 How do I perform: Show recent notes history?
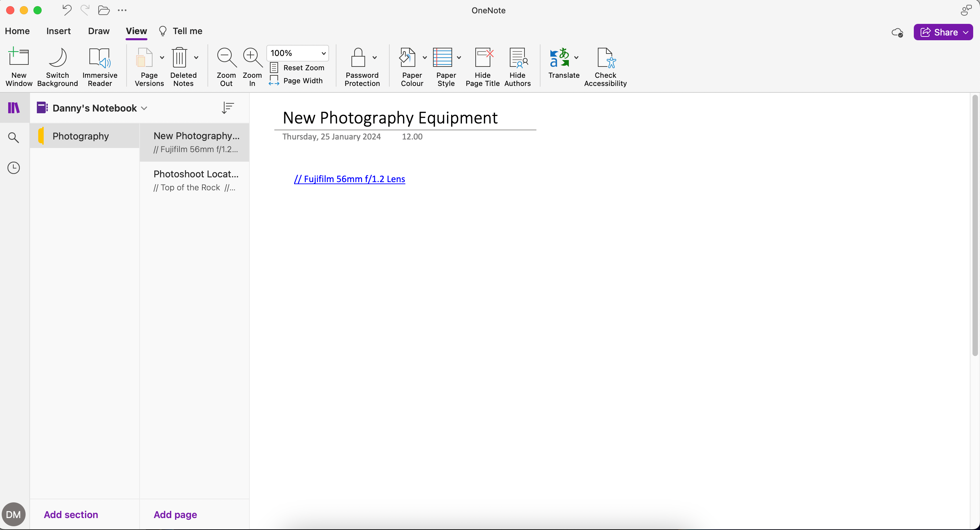[14, 167]
